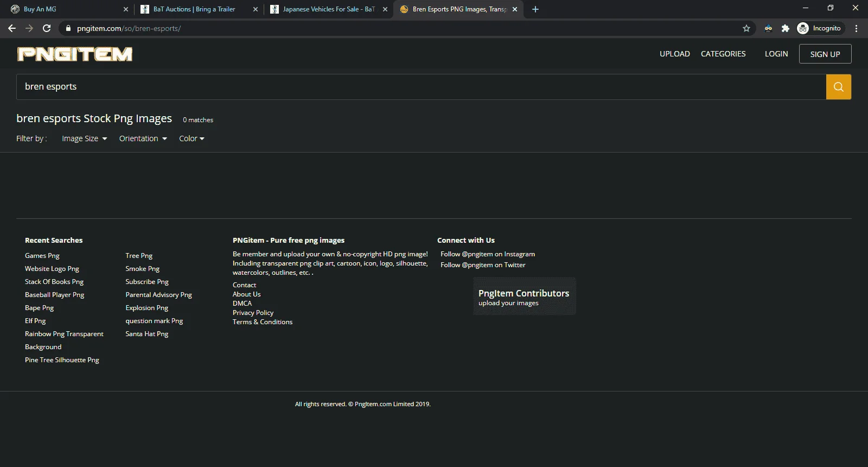The image size is (868, 467).
Task: Open the DMCA link
Action: point(242,304)
